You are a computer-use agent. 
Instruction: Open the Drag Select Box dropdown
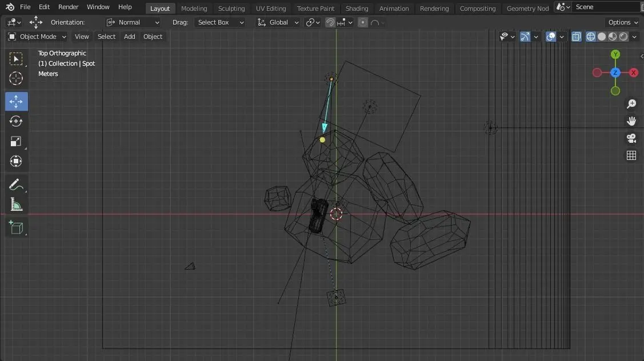(221, 22)
